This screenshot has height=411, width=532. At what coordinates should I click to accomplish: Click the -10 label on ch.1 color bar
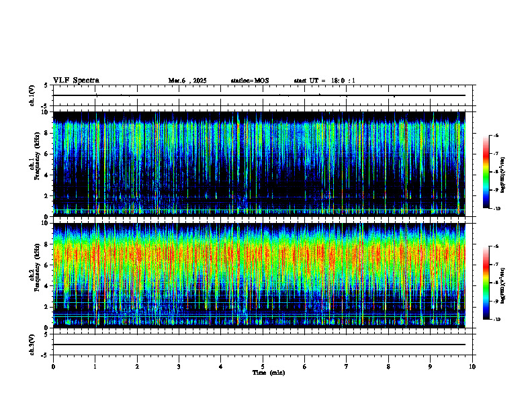click(496, 209)
